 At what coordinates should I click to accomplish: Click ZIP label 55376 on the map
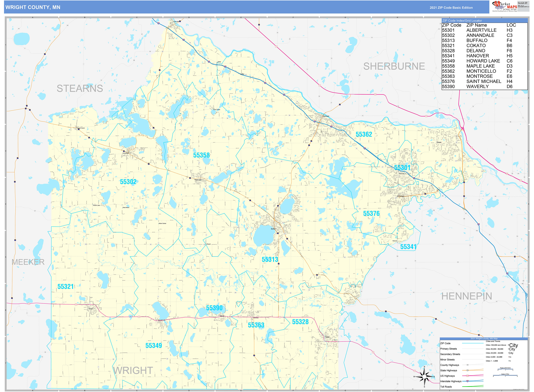point(371,213)
